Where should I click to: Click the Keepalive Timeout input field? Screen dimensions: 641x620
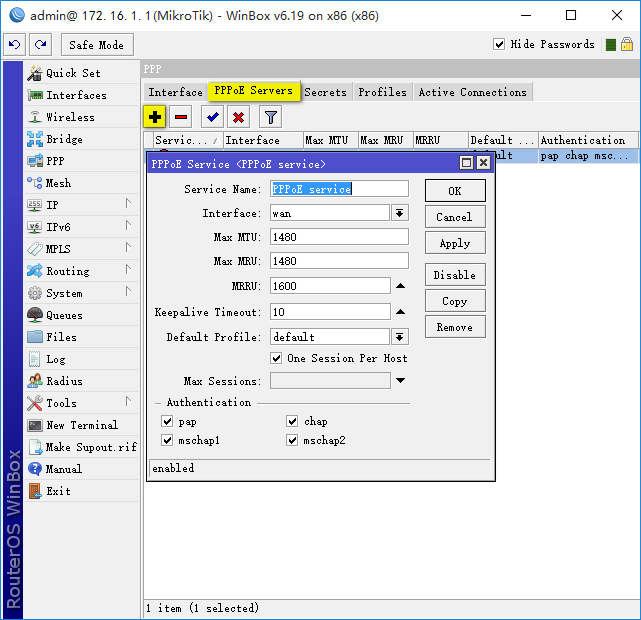[x=330, y=312]
